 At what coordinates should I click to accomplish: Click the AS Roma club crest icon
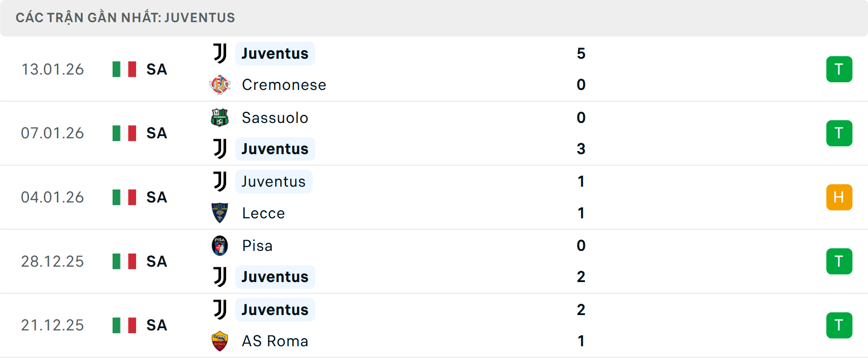point(220,341)
